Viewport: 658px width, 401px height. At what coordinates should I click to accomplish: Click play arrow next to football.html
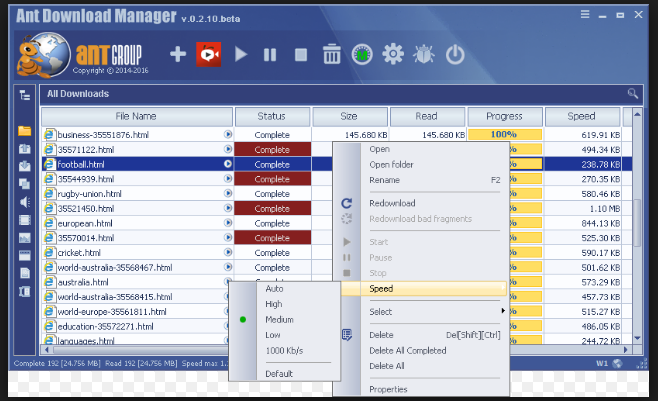228,164
